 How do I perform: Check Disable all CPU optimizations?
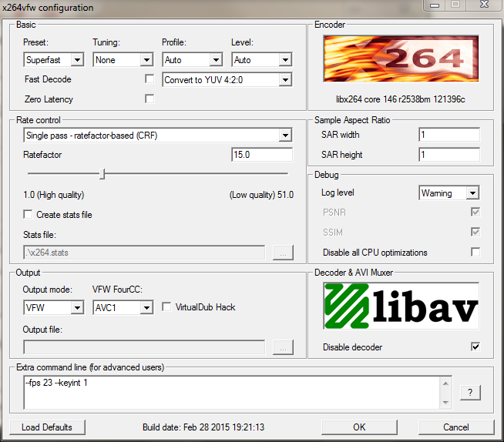pos(475,252)
